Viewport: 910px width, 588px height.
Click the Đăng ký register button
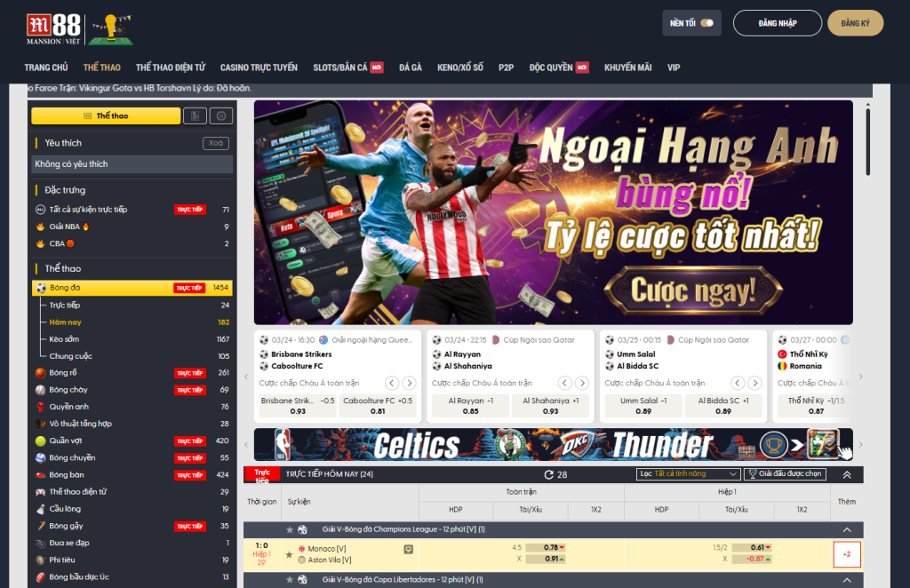856,23
